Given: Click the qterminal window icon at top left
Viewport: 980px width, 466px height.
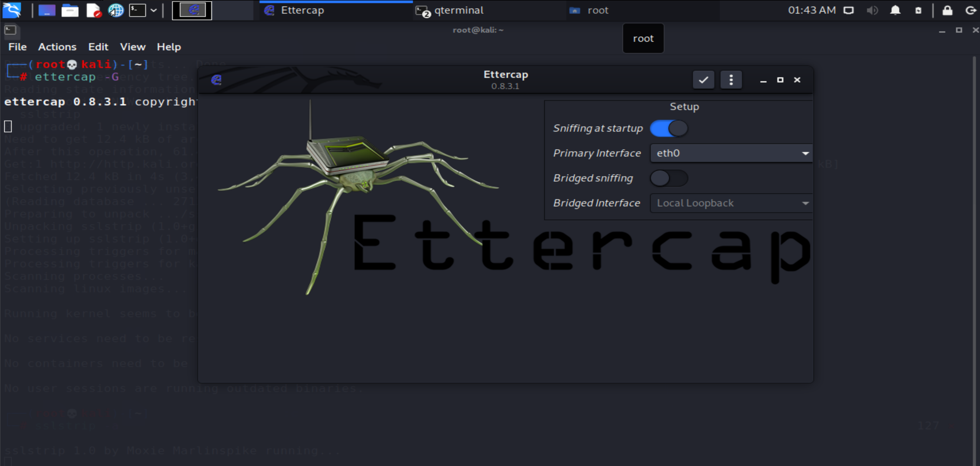Looking at the screenshot, I should [10, 30].
